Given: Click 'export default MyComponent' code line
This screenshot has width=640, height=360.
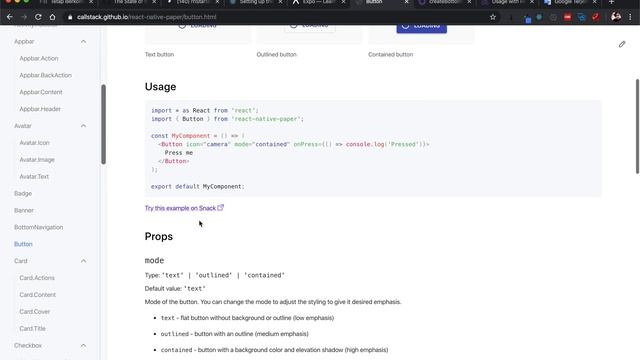Looking at the screenshot, I should point(198,186).
